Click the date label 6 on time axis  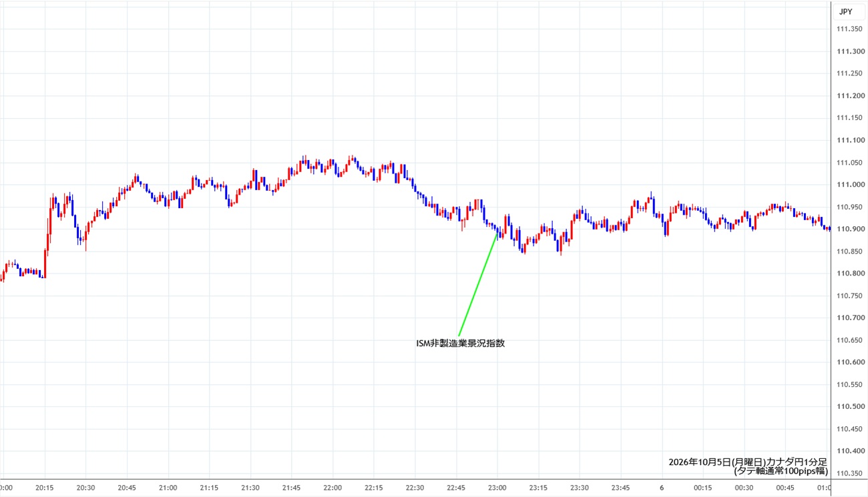[x=662, y=487]
